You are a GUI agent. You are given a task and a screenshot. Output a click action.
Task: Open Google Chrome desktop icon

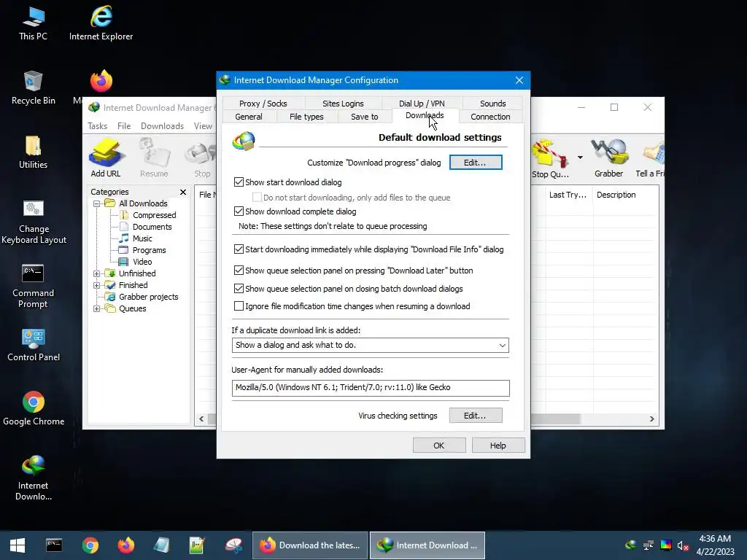click(34, 409)
